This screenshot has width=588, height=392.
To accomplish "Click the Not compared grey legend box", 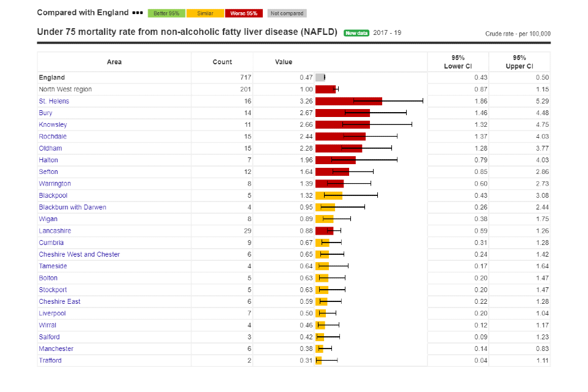I will pos(287,13).
